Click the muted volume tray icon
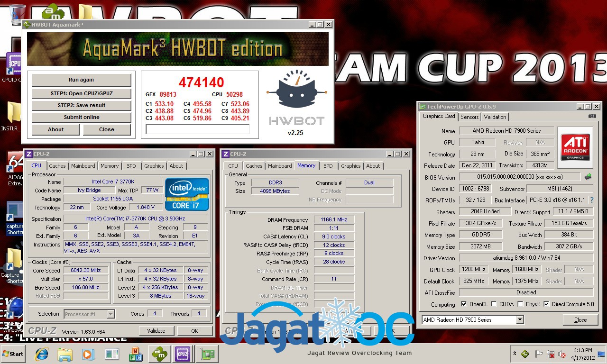 coord(562,354)
